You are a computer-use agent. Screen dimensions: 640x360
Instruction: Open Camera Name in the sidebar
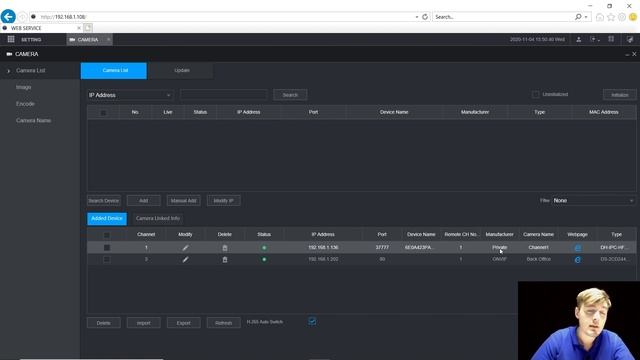click(33, 120)
